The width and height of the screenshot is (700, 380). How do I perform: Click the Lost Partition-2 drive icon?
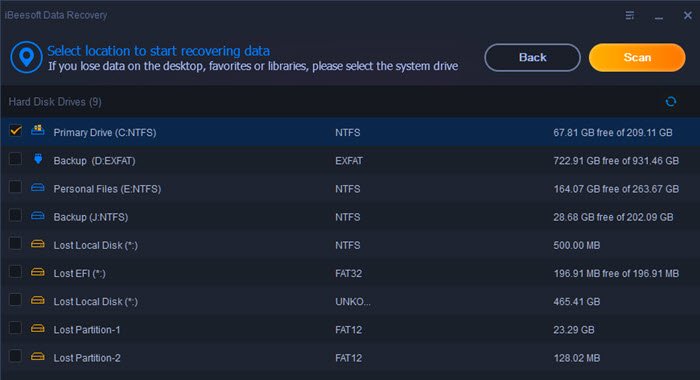point(38,356)
